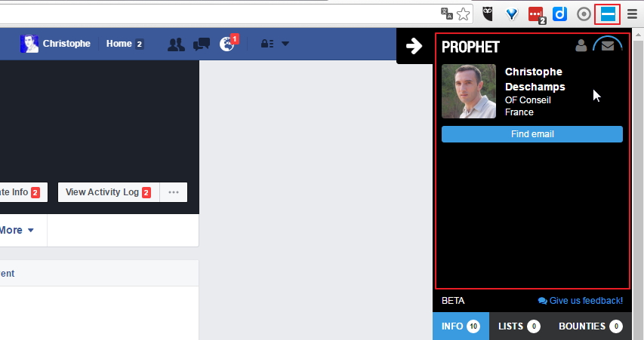
Task: Click the Find email button
Action: [532, 134]
